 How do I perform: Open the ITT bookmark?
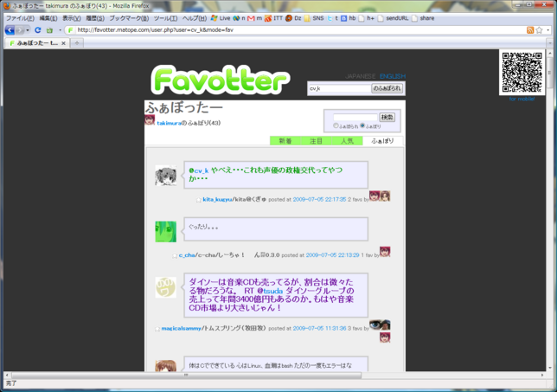click(x=273, y=18)
